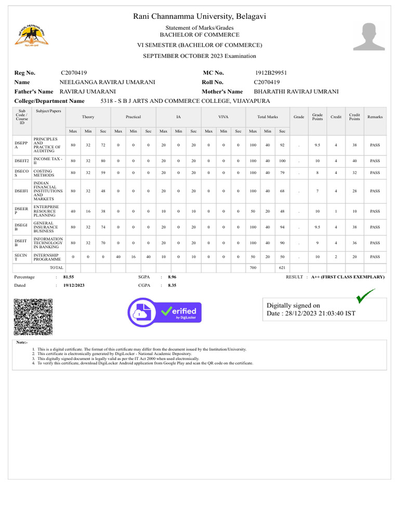Click the subject 'INCOME TAX - II'

coord(48,161)
